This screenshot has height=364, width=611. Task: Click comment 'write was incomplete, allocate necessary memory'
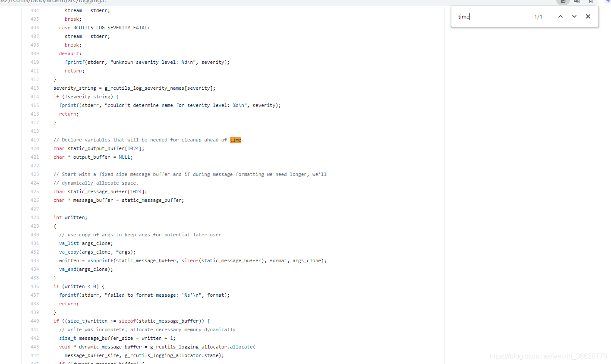click(147, 329)
